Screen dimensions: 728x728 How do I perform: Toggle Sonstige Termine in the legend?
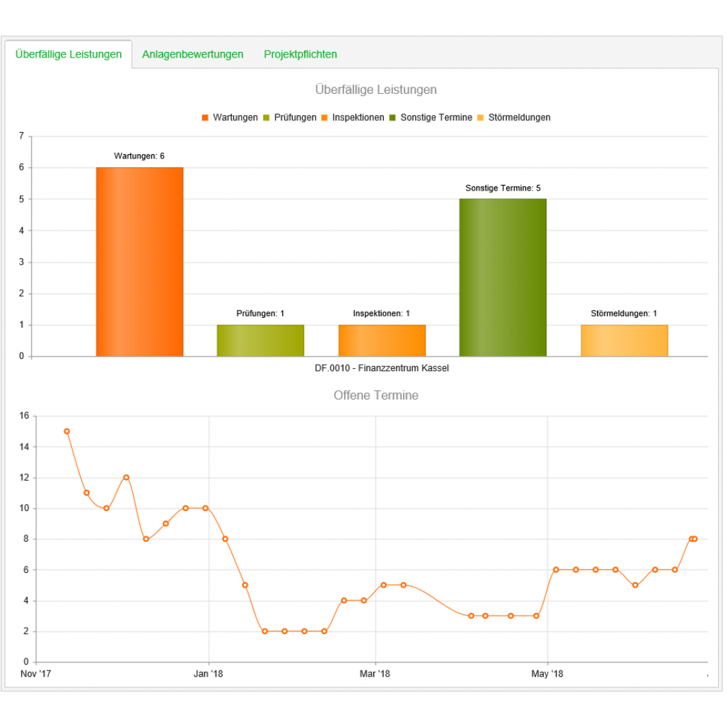(x=436, y=117)
